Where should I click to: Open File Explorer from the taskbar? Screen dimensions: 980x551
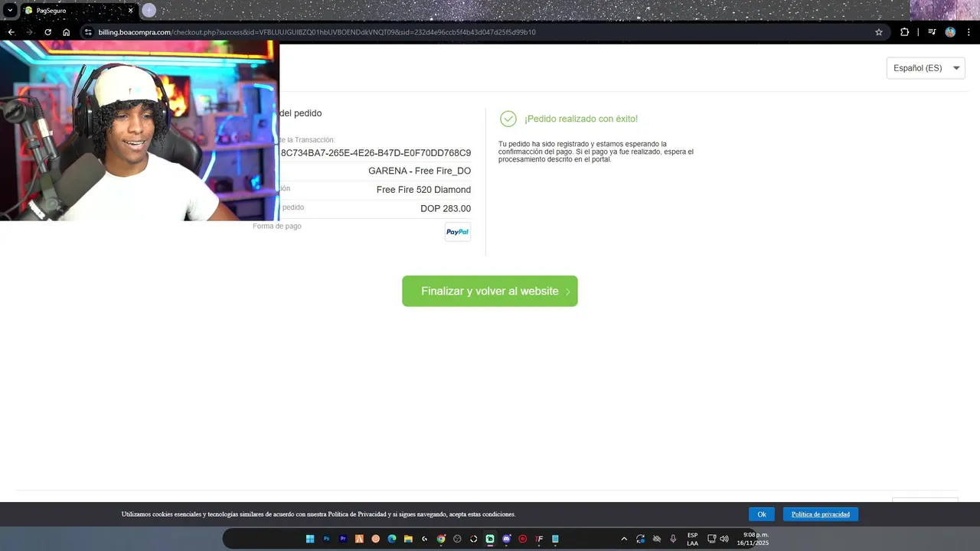(408, 539)
